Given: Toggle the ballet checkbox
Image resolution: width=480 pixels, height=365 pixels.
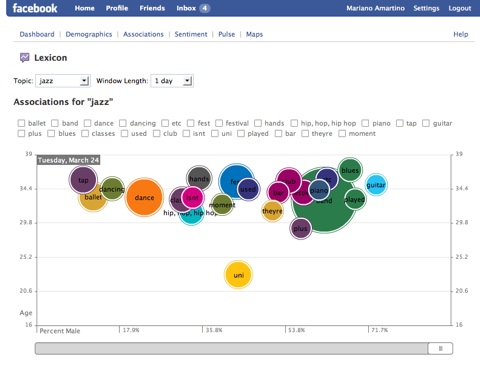Looking at the screenshot, I should 21,123.
